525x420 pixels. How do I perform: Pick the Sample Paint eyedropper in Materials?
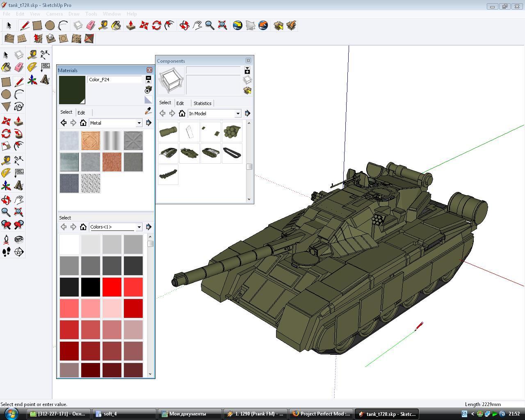(148, 111)
